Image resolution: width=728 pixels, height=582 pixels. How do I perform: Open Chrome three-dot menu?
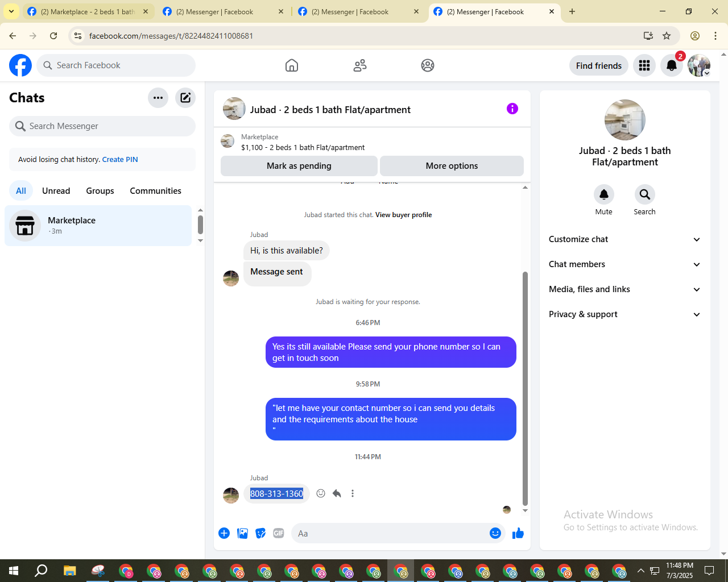[x=715, y=36]
